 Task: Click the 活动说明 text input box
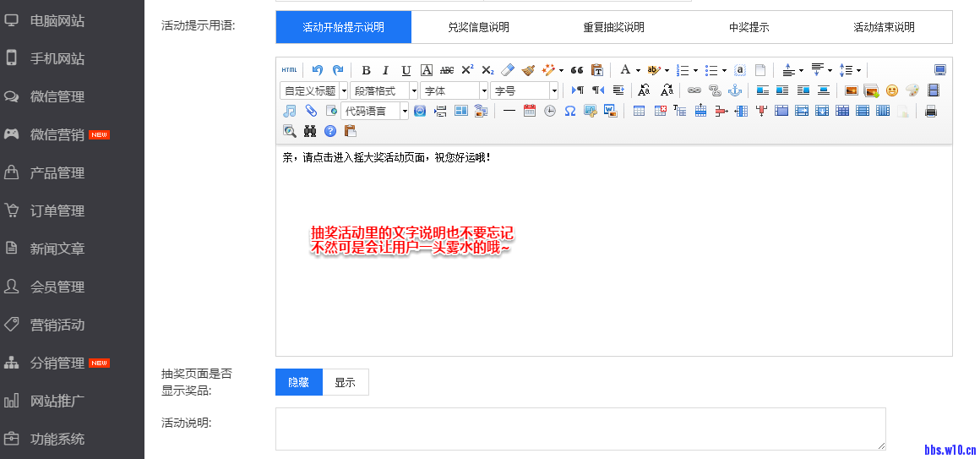[x=580, y=429]
